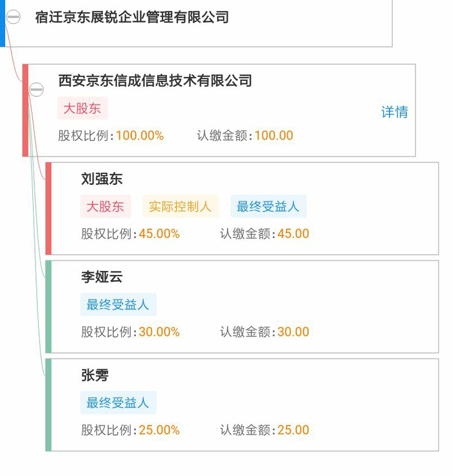Viewport: 453px width, 476px height.
Task: Collapse the 宿迁京东展锐企业管理有限公司 root node
Action: [x=13, y=17]
